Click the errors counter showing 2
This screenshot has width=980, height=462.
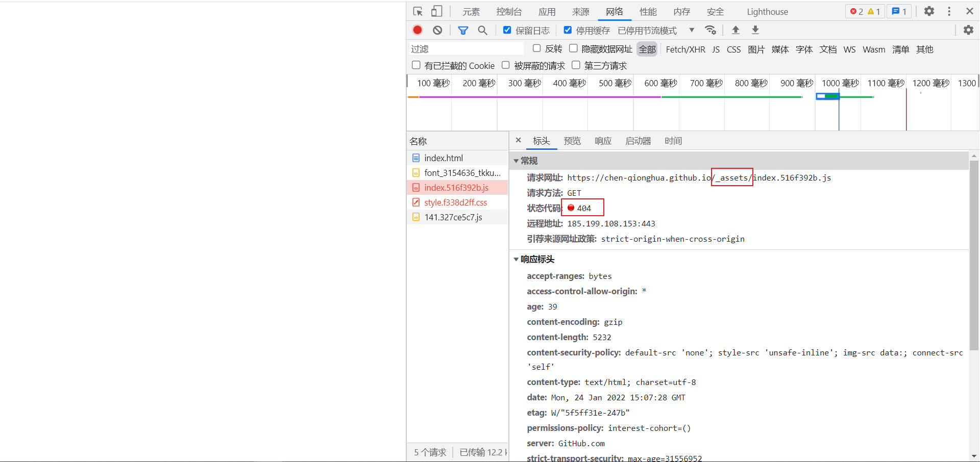coord(857,11)
